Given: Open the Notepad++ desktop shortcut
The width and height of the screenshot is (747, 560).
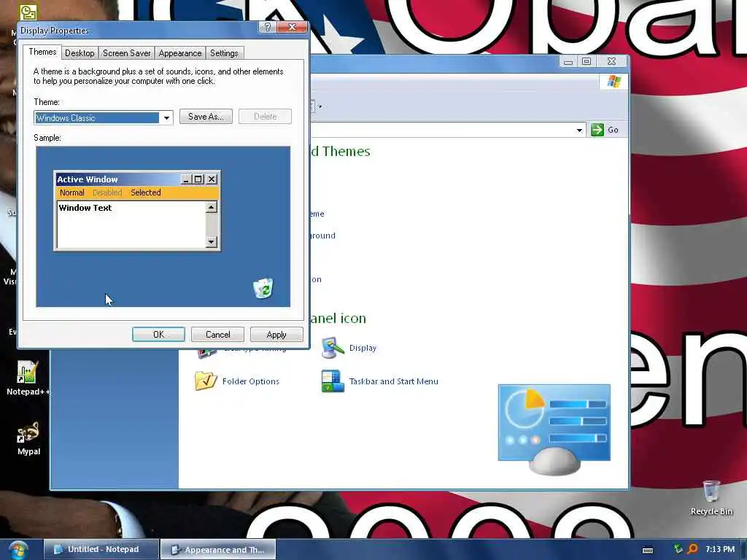Looking at the screenshot, I should [x=27, y=378].
